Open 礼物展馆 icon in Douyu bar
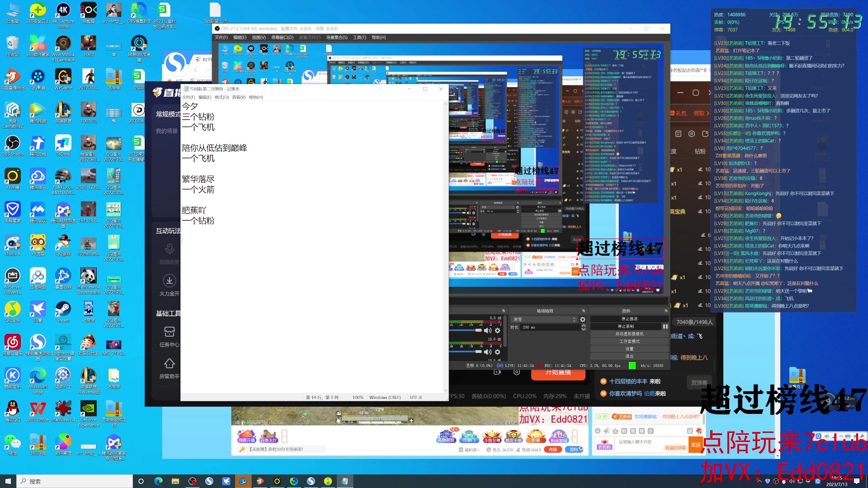 point(446,436)
